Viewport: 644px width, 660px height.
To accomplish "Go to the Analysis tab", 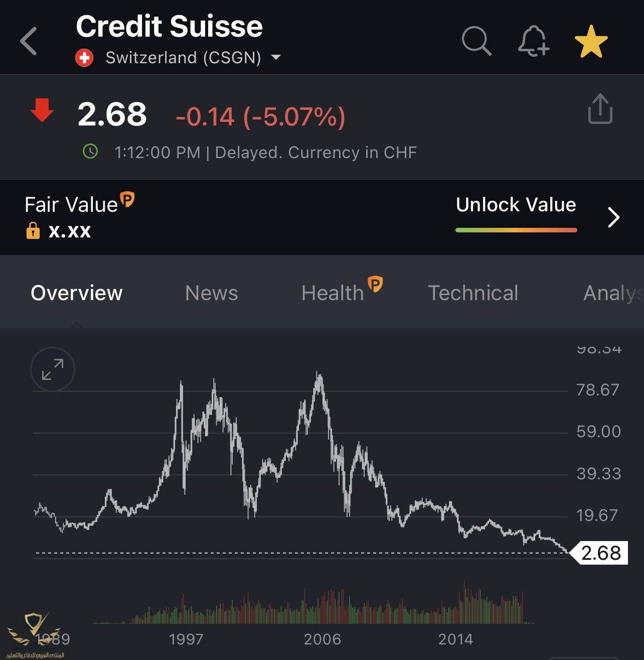I will click(613, 293).
